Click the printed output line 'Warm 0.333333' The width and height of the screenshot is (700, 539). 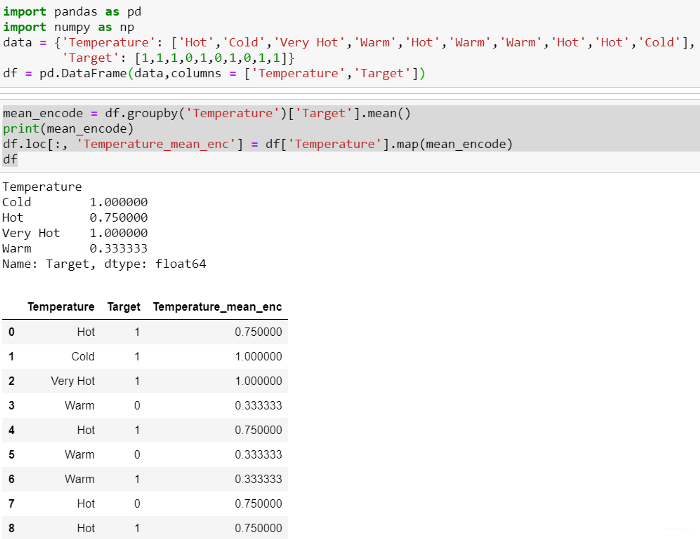coord(75,248)
